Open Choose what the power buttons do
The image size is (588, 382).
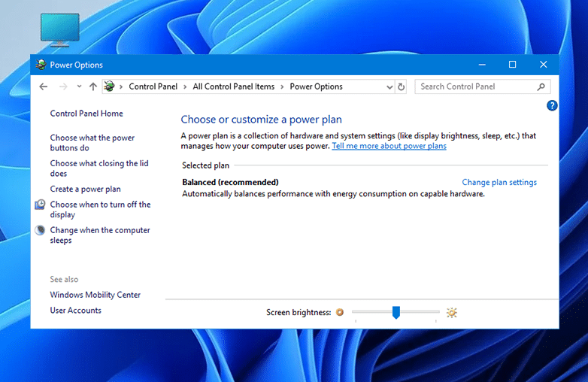[92, 143]
